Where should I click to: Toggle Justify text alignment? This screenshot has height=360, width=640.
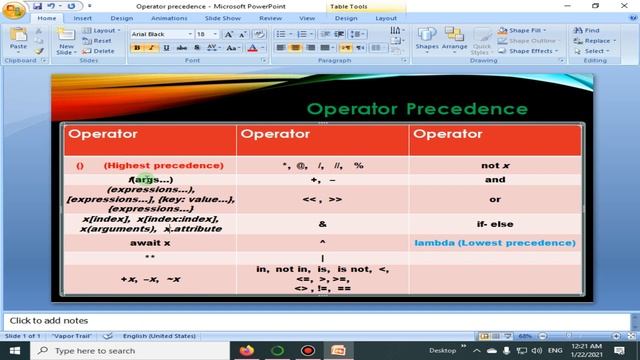(325, 48)
